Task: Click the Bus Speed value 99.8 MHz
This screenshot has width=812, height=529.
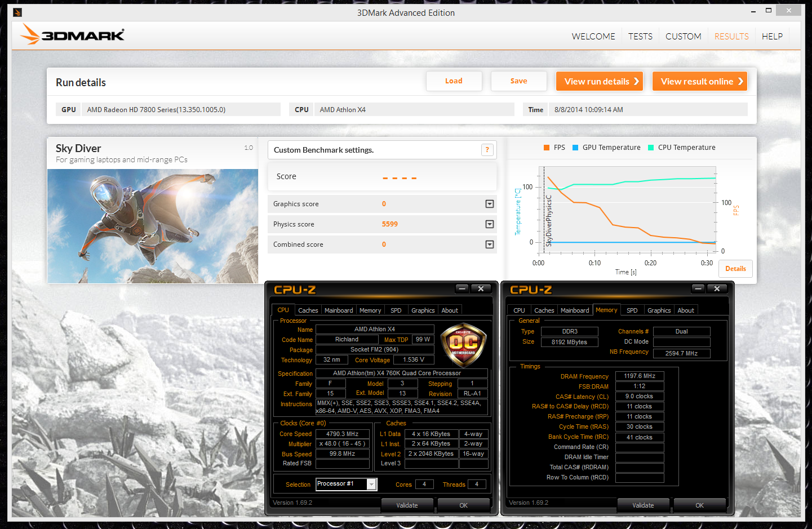Action: pyautogui.click(x=343, y=454)
